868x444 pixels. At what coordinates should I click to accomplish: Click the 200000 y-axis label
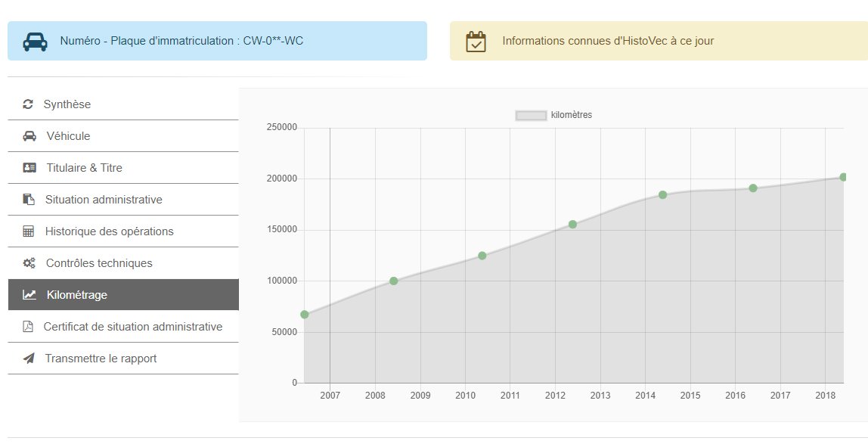[x=282, y=179]
